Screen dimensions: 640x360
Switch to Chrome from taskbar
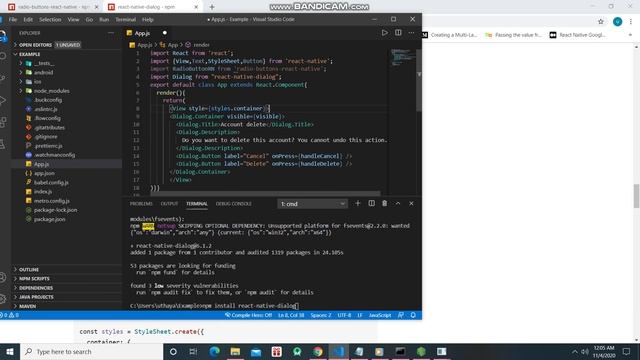tap(318, 351)
